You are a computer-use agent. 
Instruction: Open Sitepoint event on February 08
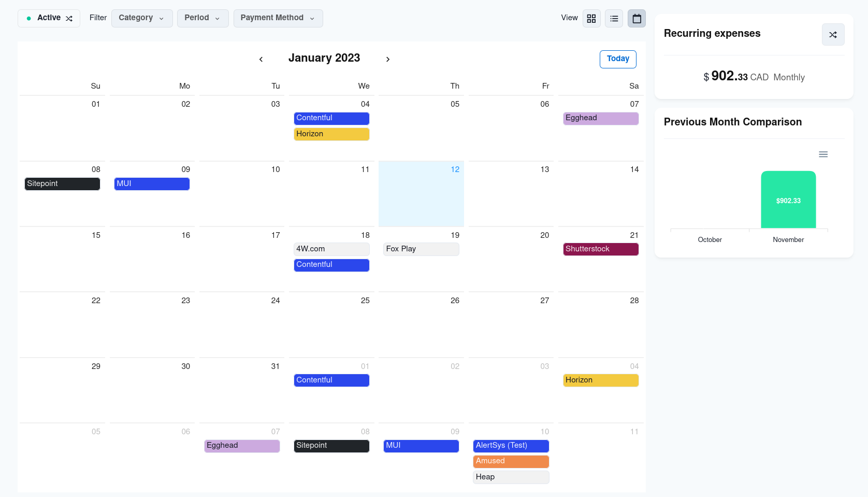[331, 446]
